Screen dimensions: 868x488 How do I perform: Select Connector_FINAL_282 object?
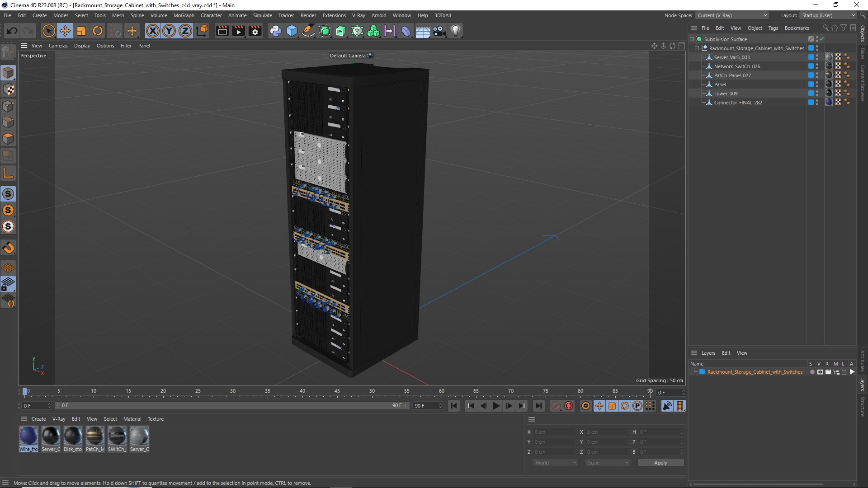[738, 103]
